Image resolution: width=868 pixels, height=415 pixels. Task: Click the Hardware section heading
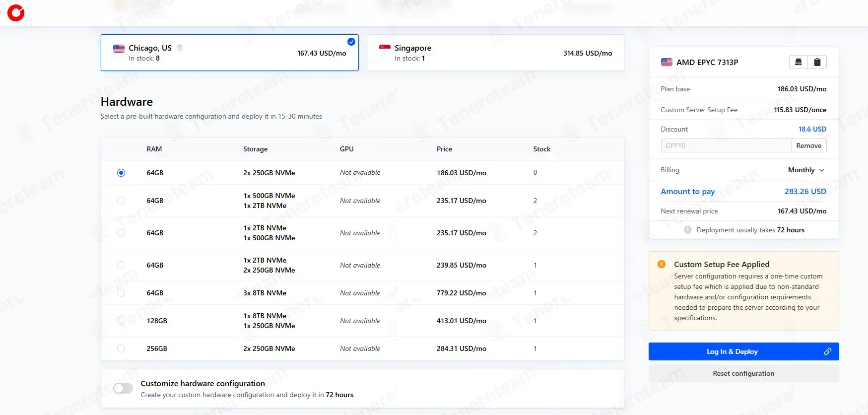click(127, 102)
